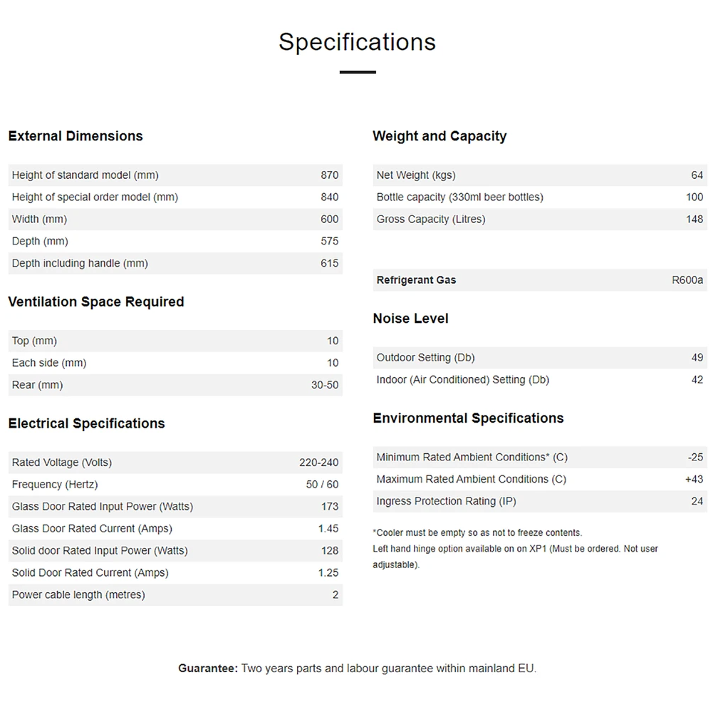The width and height of the screenshot is (728, 727).
Task: Click the Specifications page heading
Action: pos(357,42)
